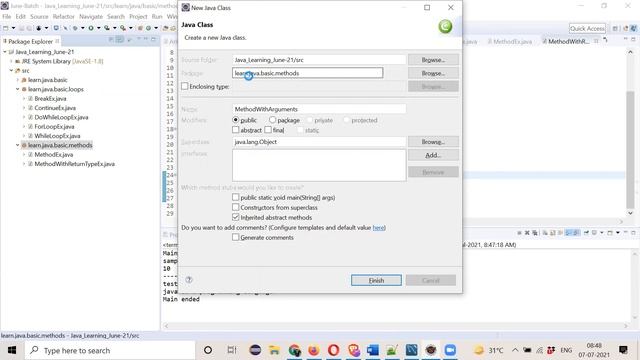Open the Source menu

click(x=39, y=16)
